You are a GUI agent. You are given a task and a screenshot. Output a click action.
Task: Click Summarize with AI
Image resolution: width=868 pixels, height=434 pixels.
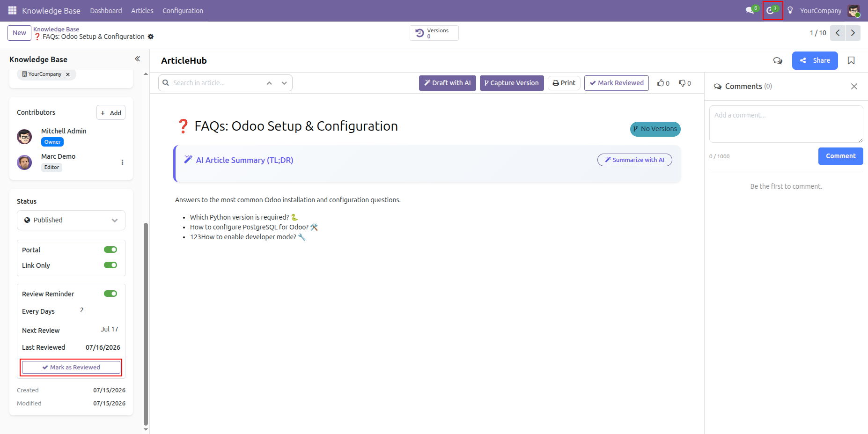(x=635, y=160)
